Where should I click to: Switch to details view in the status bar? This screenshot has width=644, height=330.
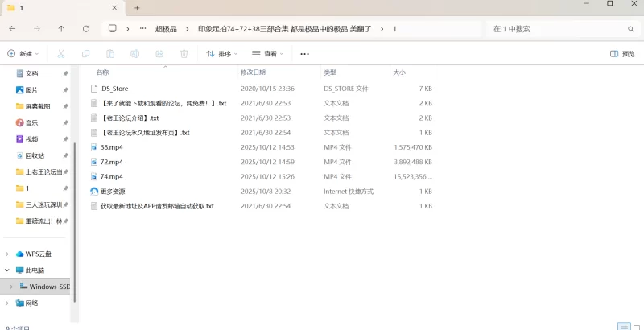pyautogui.click(x=623, y=327)
